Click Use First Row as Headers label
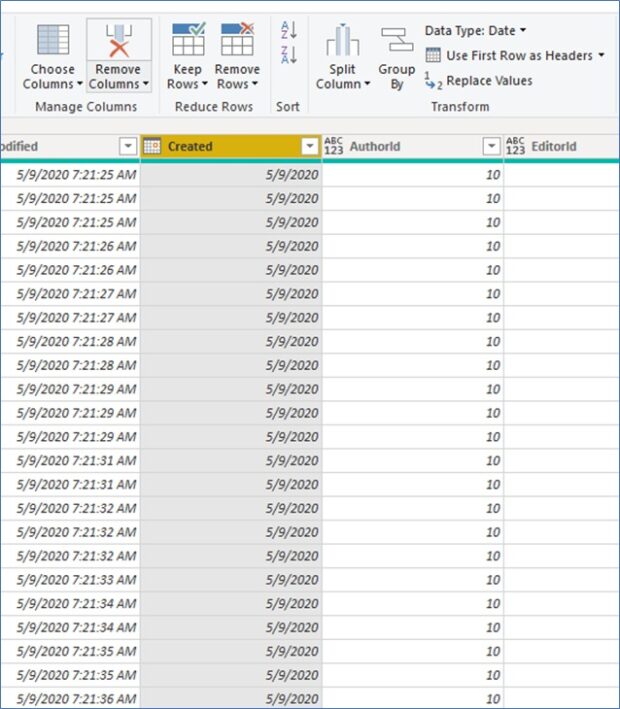The width and height of the screenshot is (620, 709). tap(519, 56)
